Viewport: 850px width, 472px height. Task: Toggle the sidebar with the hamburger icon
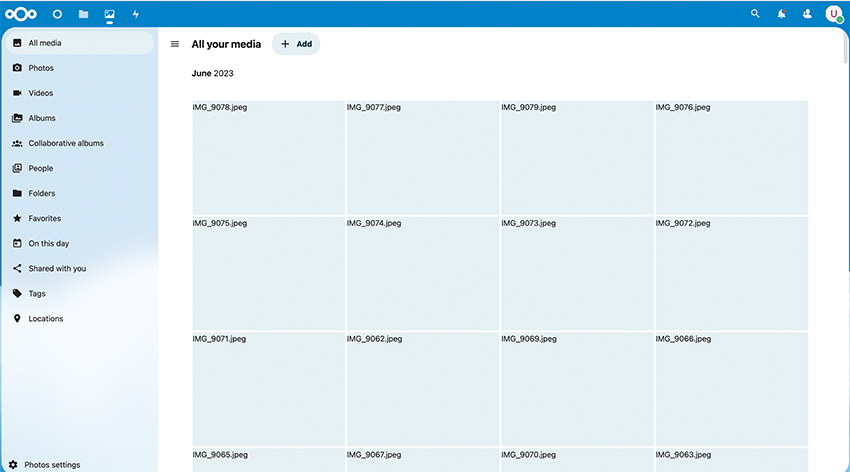coord(175,44)
